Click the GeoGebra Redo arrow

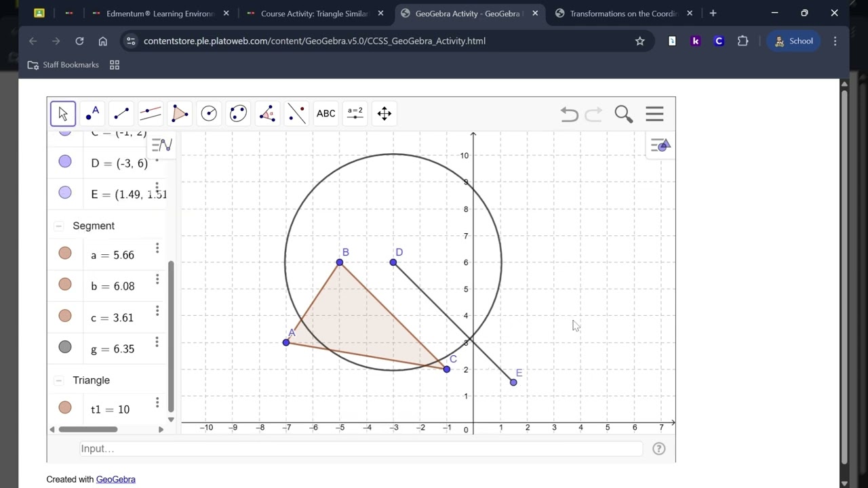pos(593,114)
